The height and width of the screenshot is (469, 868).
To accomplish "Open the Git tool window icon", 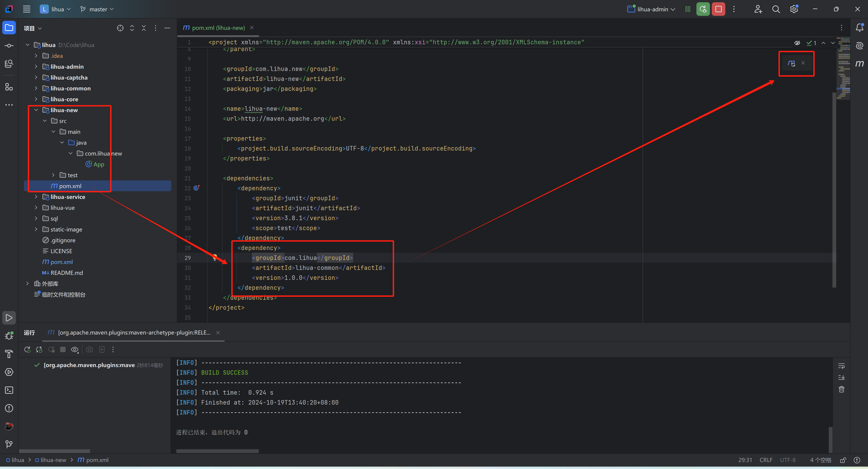I will 9,444.
